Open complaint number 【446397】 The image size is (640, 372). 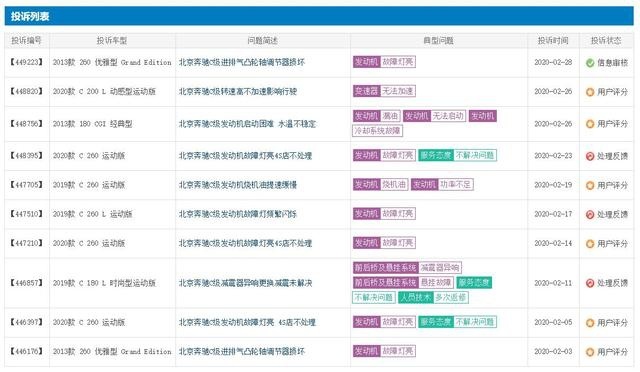coord(27,322)
